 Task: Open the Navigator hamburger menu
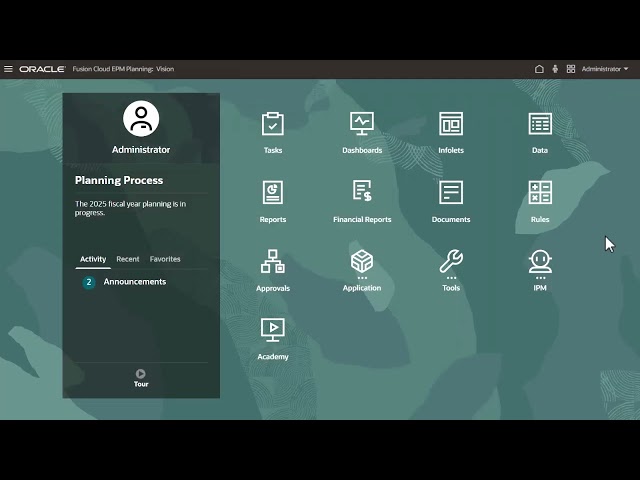pyautogui.click(x=8, y=69)
